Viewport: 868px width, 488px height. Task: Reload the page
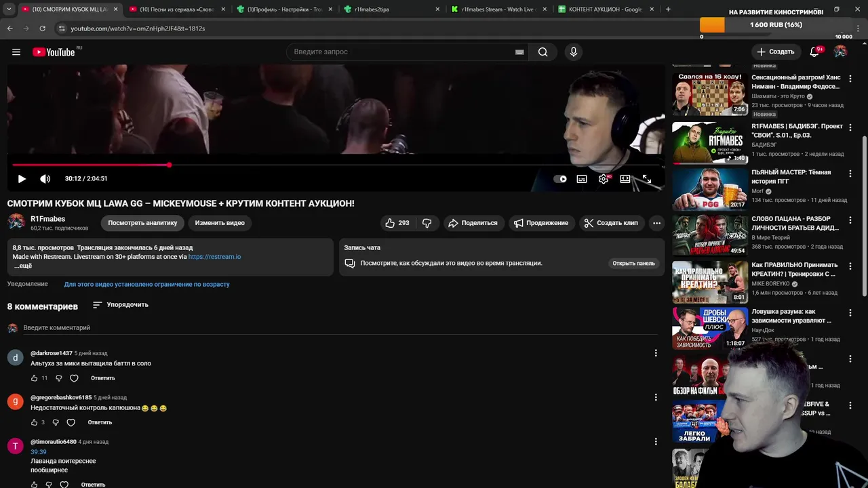click(43, 28)
